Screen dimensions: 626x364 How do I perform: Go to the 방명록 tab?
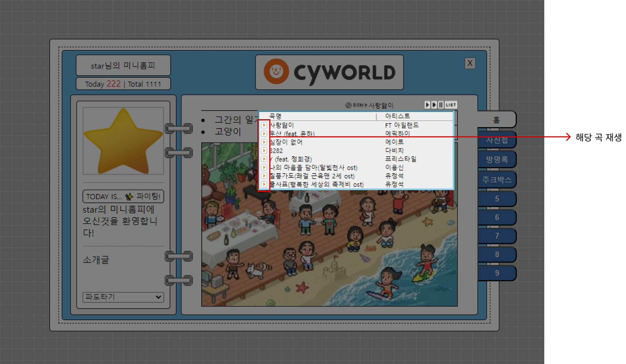coord(497,159)
